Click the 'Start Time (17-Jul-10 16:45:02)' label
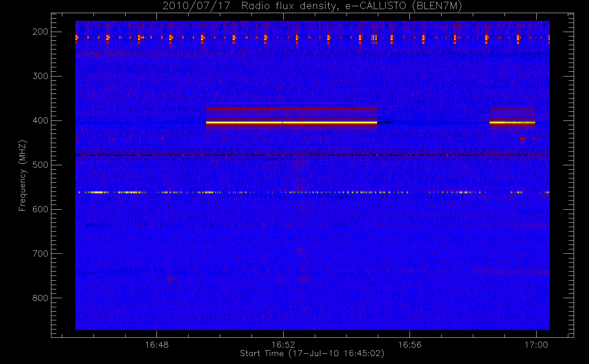Screen dimensions: 589x364 [x=312, y=353]
